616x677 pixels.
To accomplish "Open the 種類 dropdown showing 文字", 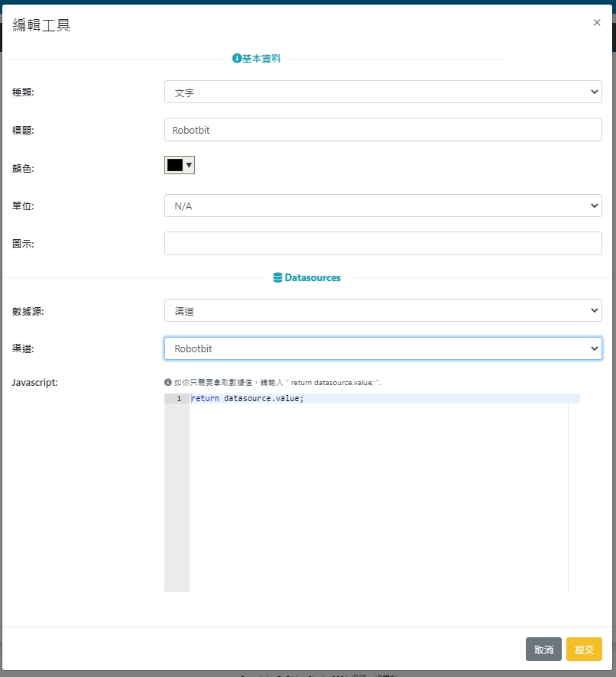I will coord(383,92).
